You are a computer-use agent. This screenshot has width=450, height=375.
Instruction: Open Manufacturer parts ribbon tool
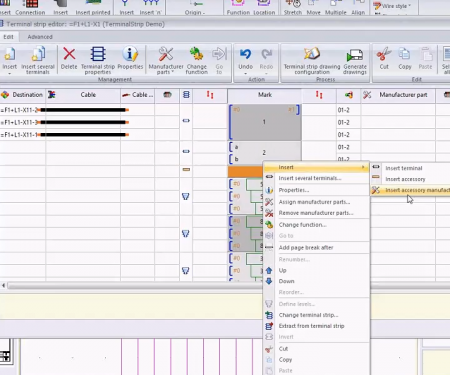click(166, 60)
